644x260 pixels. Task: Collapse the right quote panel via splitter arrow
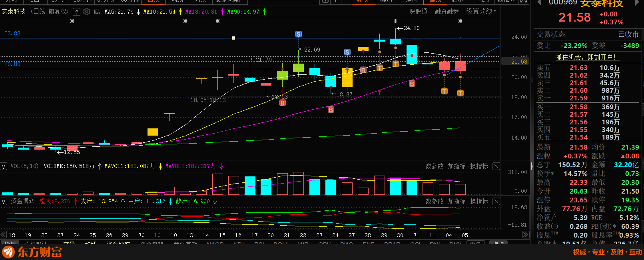pyautogui.click(x=532, y=166)
